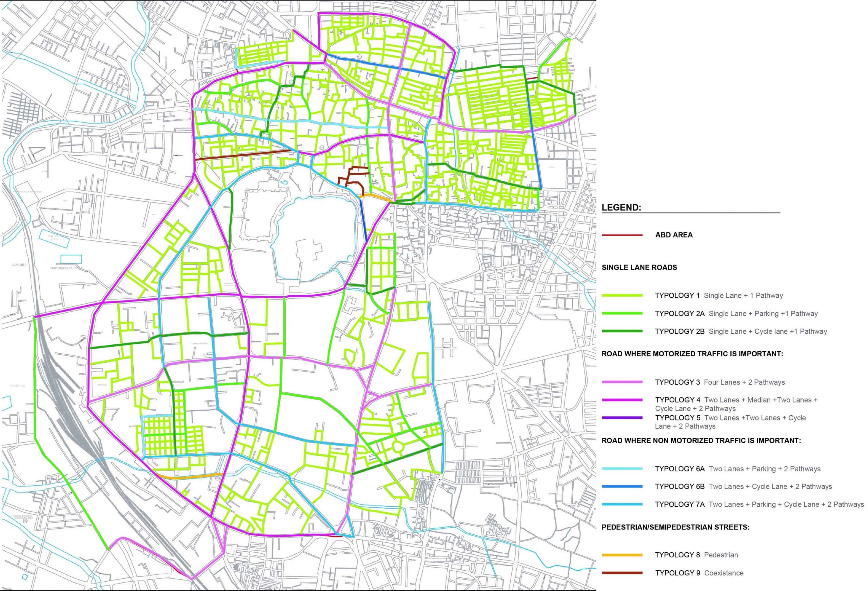Select the 'Four Lanes + 2 Pathways' label
The image size is (868, 591).
coord(744,382)
